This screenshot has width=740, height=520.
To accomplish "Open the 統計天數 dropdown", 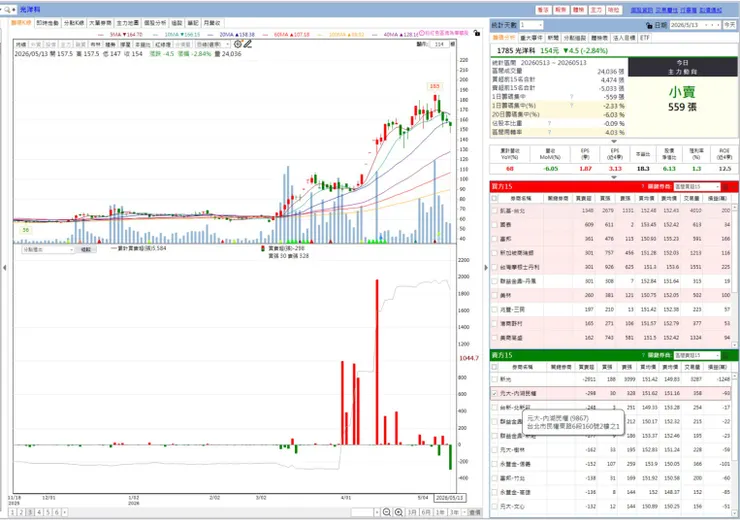I will [x=540, y=25].
